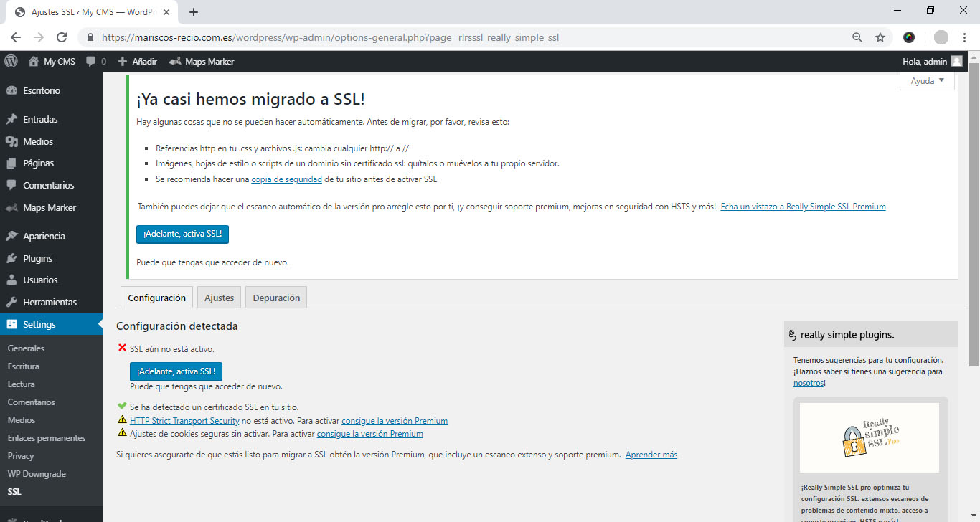Open the Páginas menu
Screen dimensions: 980x522
(x=52, y=163)
